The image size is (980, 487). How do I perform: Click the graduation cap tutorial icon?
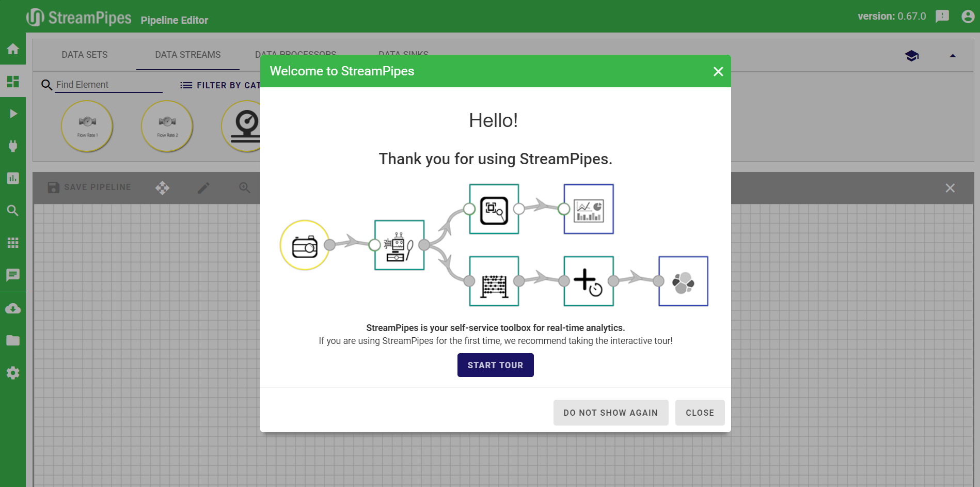click(x=912, y=56)
